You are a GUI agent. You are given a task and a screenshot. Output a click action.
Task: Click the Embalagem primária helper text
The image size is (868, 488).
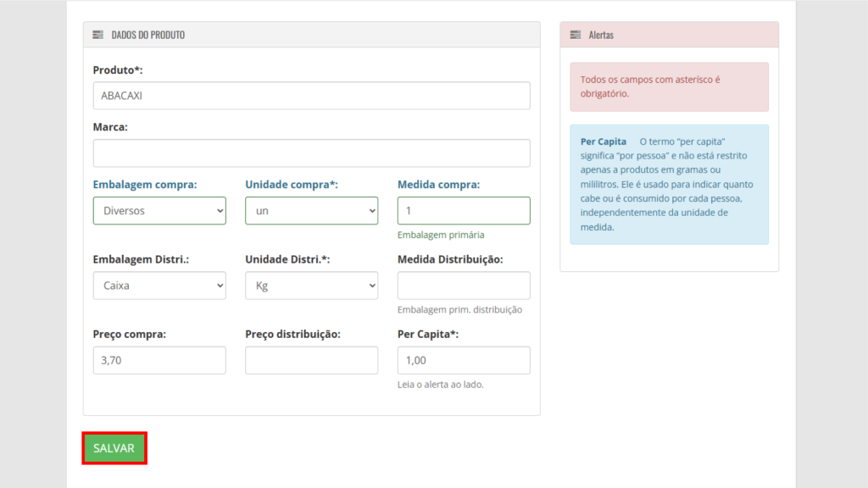(x=441, y=235)
